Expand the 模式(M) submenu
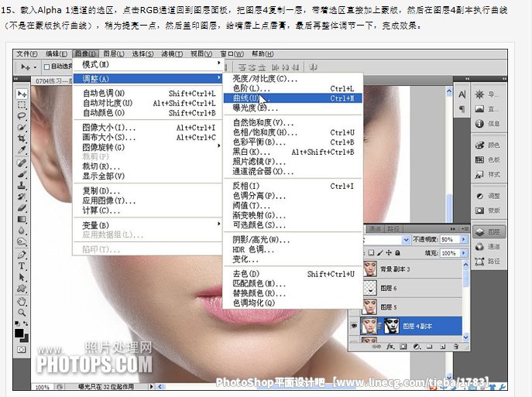 (147, 64)
